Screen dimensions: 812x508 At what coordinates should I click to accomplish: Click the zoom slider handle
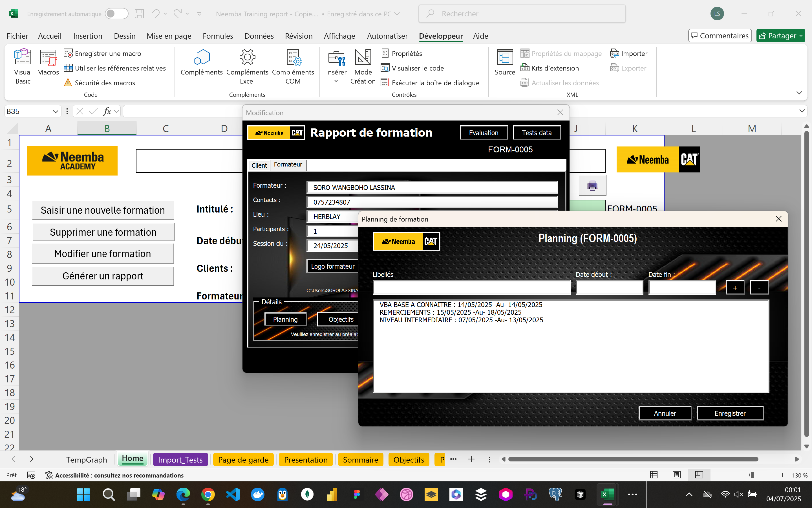(752, 475)
